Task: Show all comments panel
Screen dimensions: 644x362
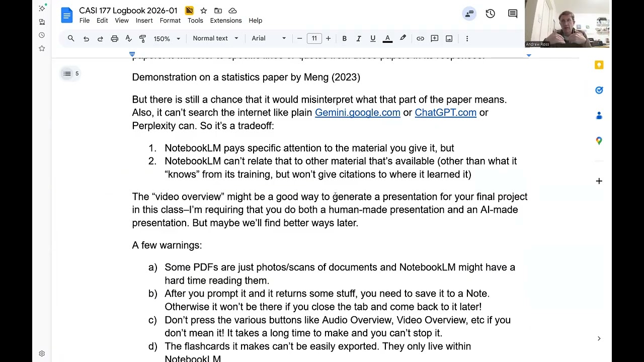Action: click(513, 14)
